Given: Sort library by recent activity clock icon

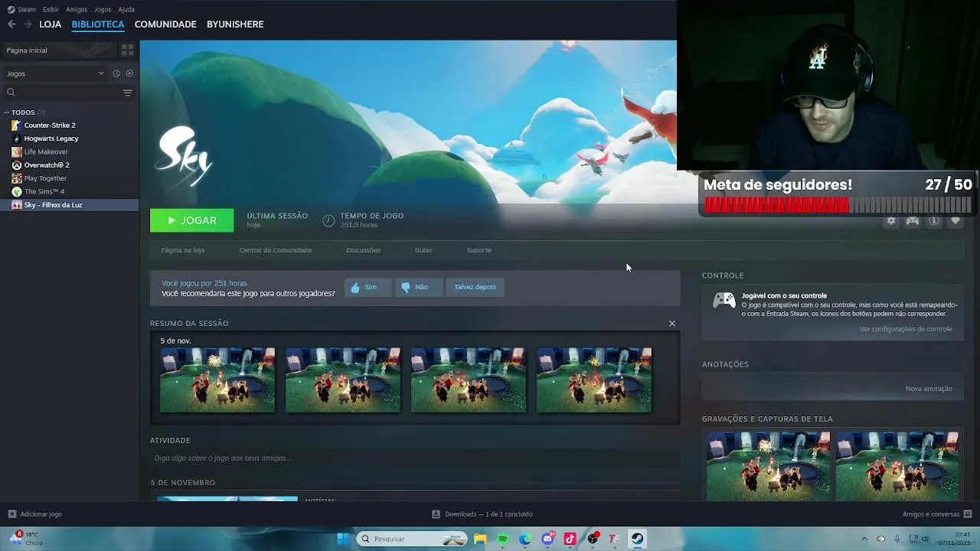Looking at the screenshot, I should [116, 73].
